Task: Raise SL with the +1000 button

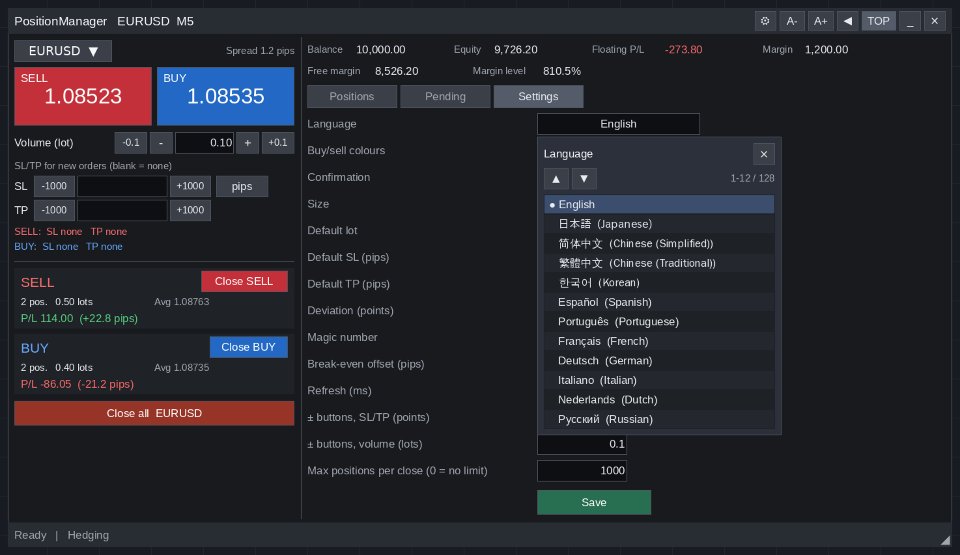Action: click(x=190, y=186)
